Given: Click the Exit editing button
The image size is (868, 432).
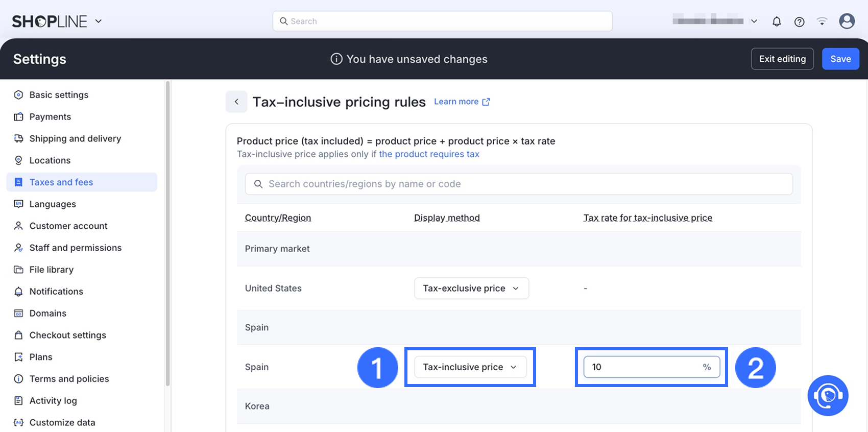Looking at the screenshot, I should coord(782,59).
